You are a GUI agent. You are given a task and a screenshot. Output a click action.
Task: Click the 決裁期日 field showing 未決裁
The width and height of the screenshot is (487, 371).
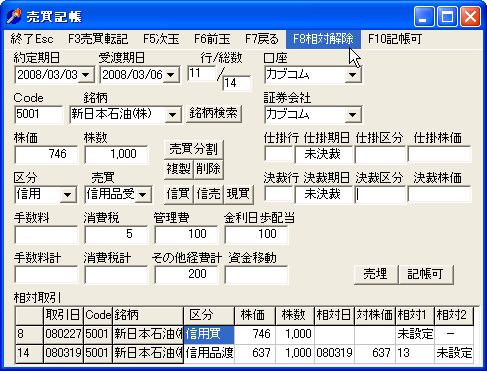pyautogui.click(x=323, y=195)
